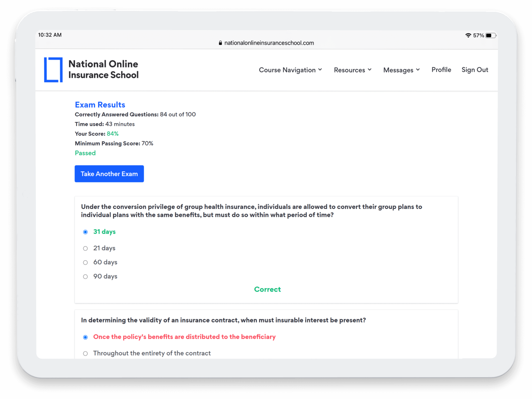The width and height of the screenshot is (532, 399).
Task: Expand the Resources dropdown menu
Action: (x=353, y=70)
